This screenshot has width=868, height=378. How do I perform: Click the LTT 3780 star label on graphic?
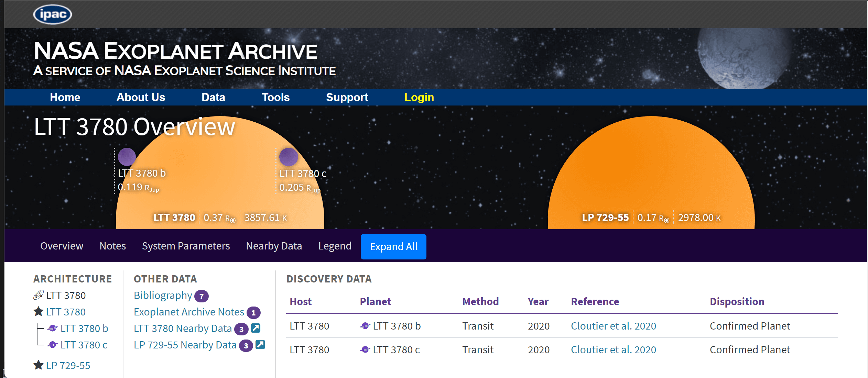174,218
